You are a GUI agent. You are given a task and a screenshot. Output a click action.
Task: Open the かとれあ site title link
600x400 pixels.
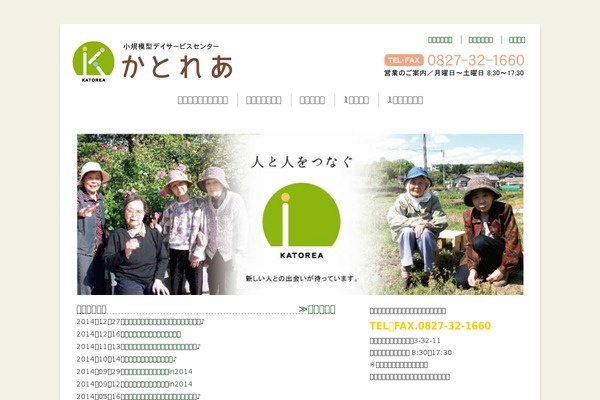click(178, 67)
